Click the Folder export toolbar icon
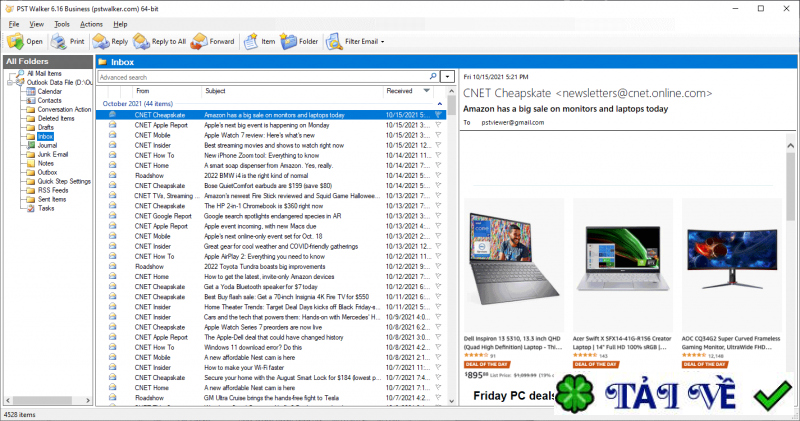 (x=288, y=42)
